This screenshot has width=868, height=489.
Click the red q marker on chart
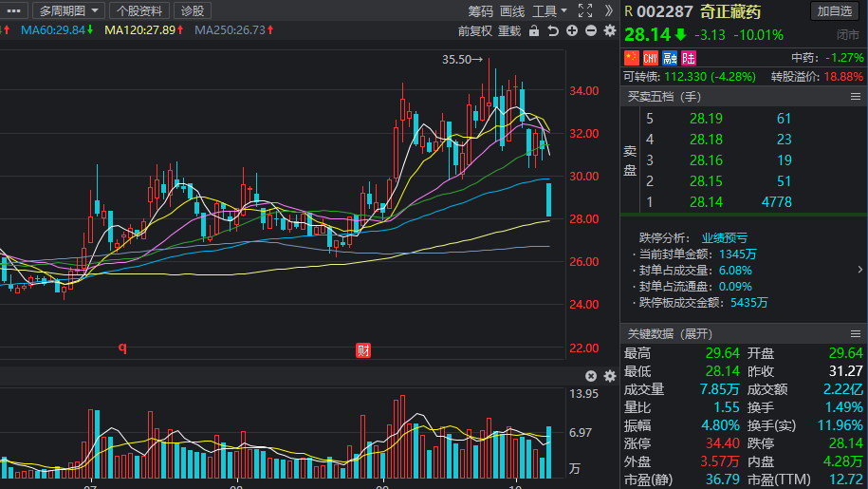tap(122, 348)
